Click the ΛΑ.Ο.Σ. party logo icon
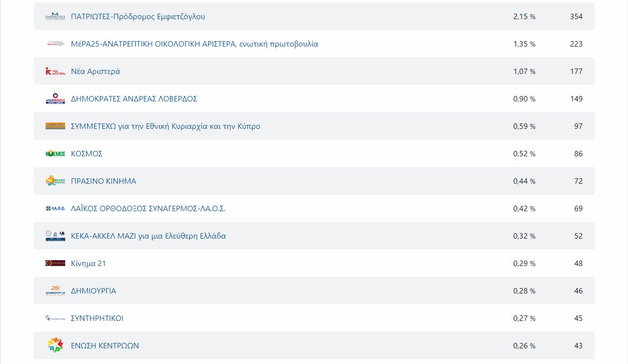628x364 pixels. tap(55, 209)
